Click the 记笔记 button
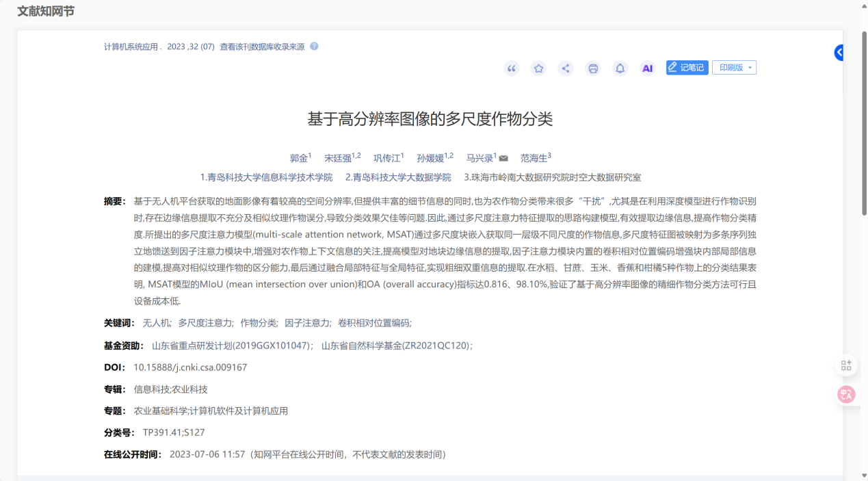868x481 pixels. [x=687, y=68]
